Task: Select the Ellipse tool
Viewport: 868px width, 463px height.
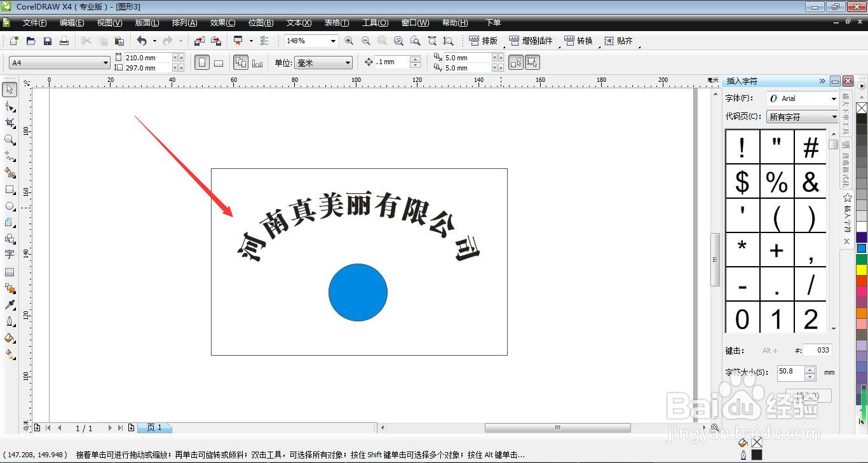Action: pos(10,206)
